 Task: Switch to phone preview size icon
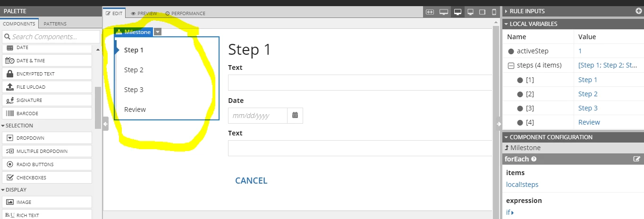494,12
